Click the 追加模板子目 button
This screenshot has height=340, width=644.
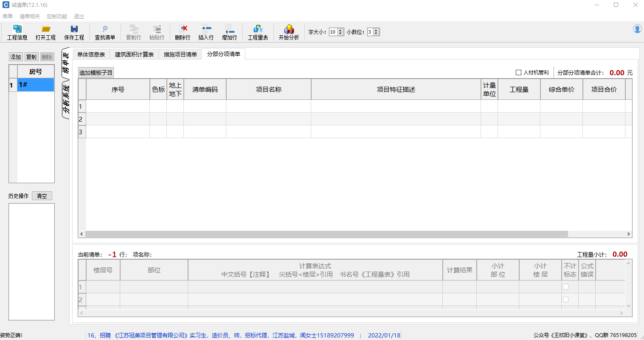(x=96, y=73)
